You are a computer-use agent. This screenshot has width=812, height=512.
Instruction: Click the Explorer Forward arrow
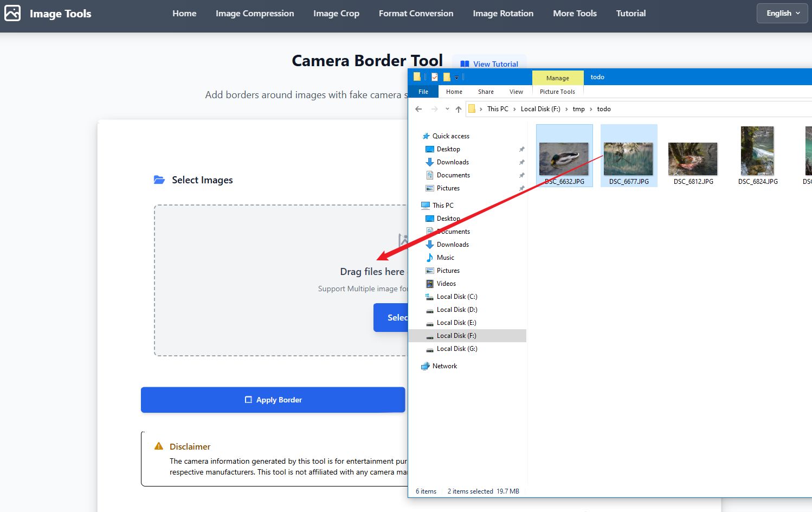coord(434,109)
